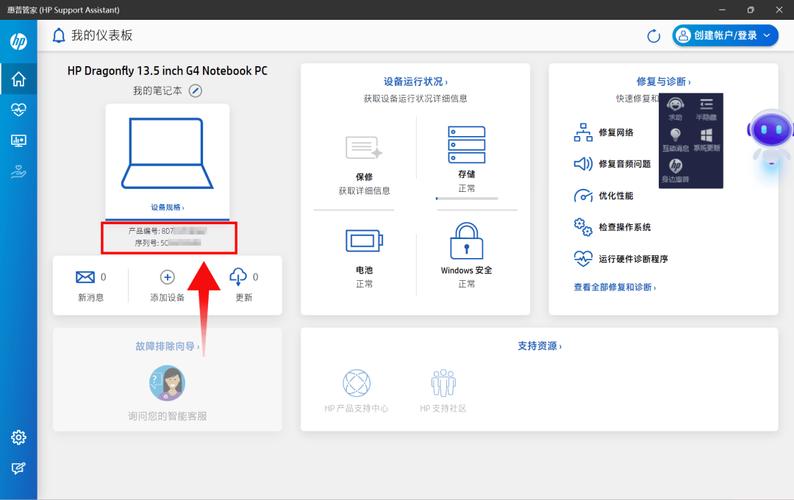
Task: Click the notification bell icon
Action: [x=59, y=36]
